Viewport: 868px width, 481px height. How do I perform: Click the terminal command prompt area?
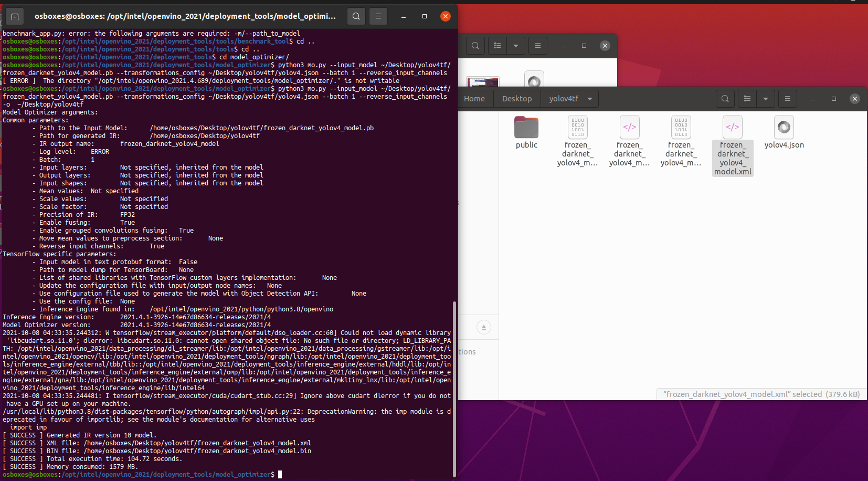coord(280,474)
